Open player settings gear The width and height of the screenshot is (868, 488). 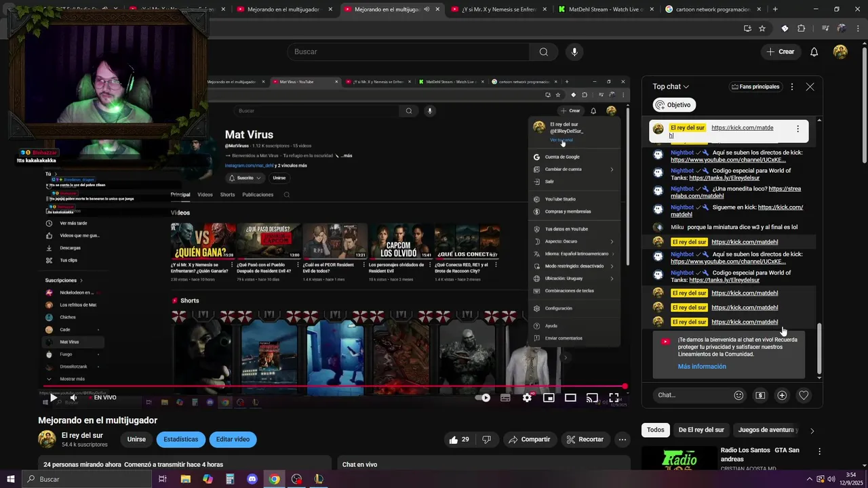pos(527,398)
